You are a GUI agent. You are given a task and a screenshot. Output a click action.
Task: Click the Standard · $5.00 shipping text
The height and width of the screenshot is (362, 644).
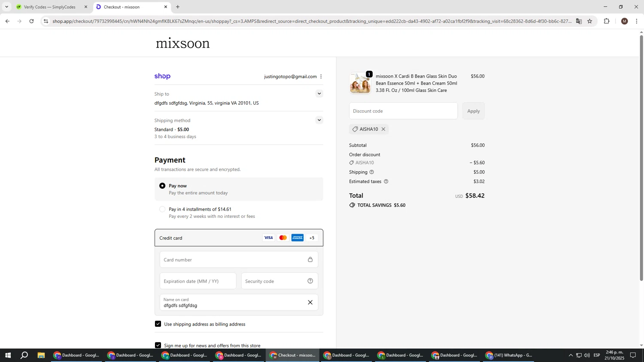[x=172, y=130]
